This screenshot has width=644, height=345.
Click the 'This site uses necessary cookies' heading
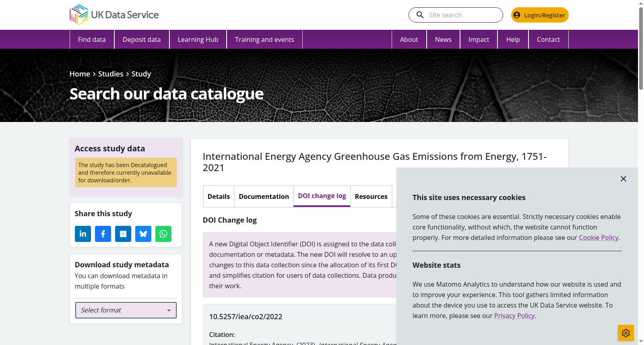(469, 198)
